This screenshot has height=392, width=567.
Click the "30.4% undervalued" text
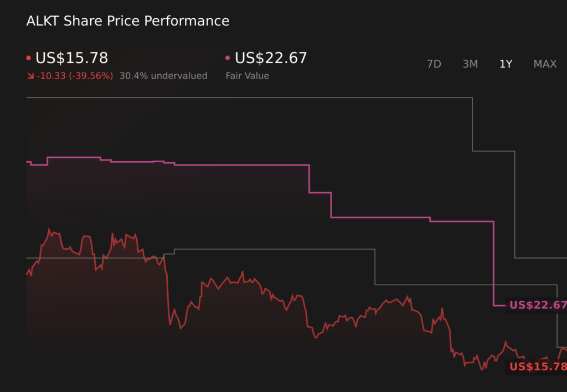point(163,76)
